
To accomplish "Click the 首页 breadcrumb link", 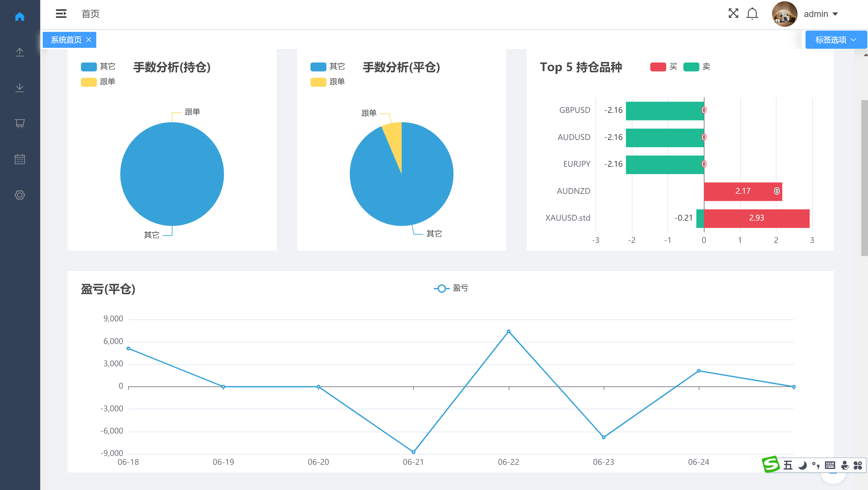I will pyautogui.click(x=90, y=14).
